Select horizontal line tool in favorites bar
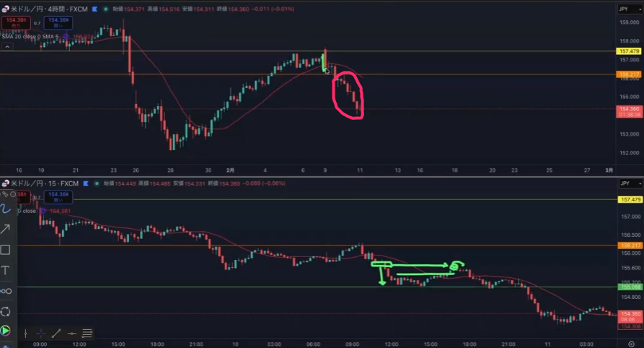 click(x=72, y=334)
